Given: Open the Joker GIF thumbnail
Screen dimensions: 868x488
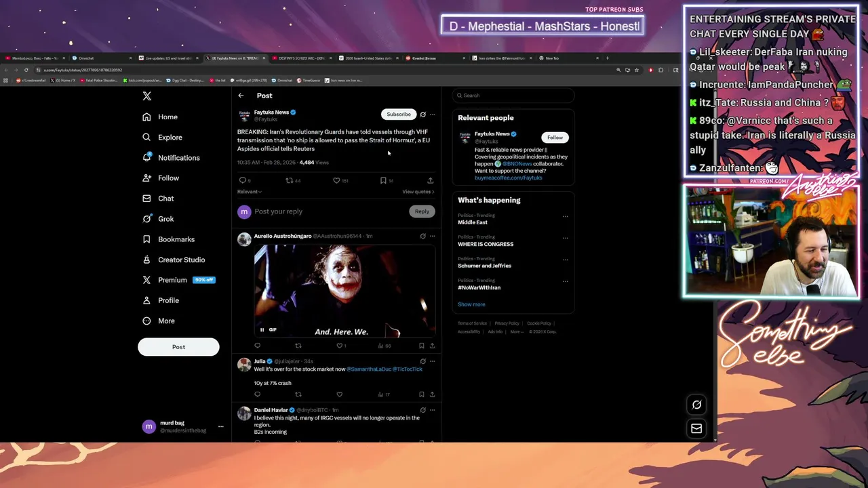Looking at the screenshot, I should [344, 291].
